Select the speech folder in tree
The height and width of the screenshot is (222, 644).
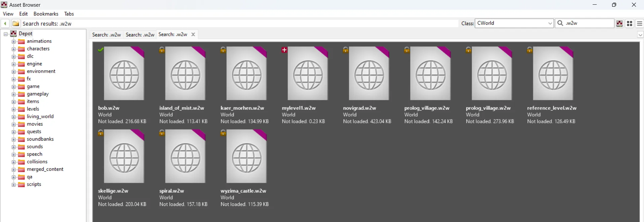pos(35,154)
